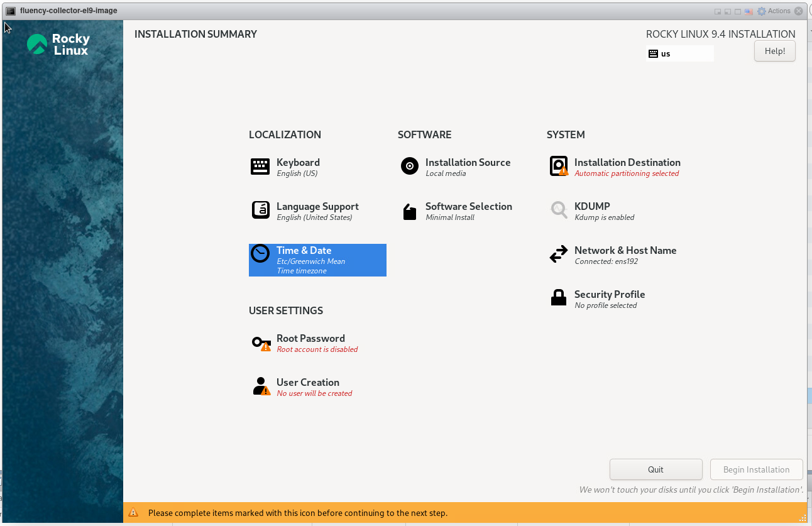Screen dimensions: 812x526
Task: Click 'No user will be created' text
Action: point(314,393)
